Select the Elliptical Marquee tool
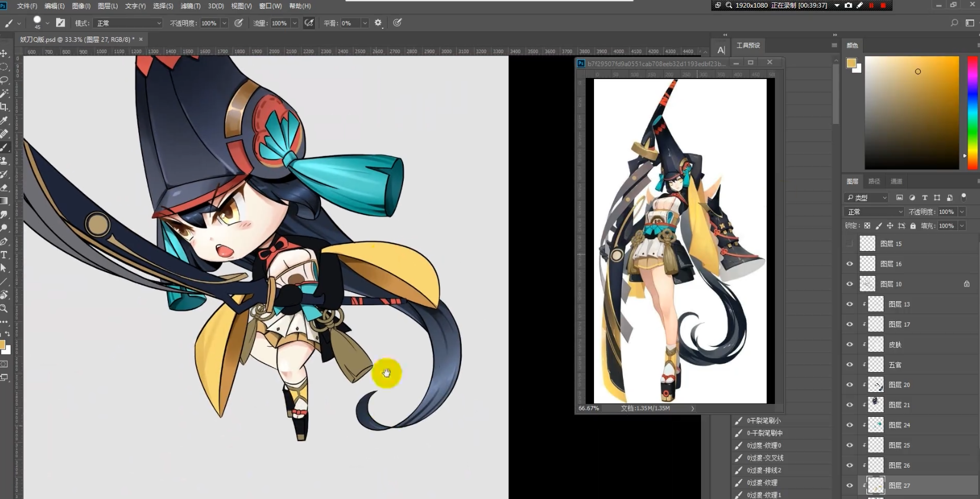 (4, 67)
